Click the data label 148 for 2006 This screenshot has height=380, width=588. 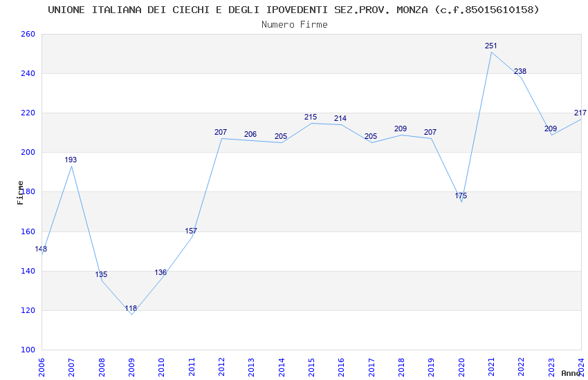41,249
